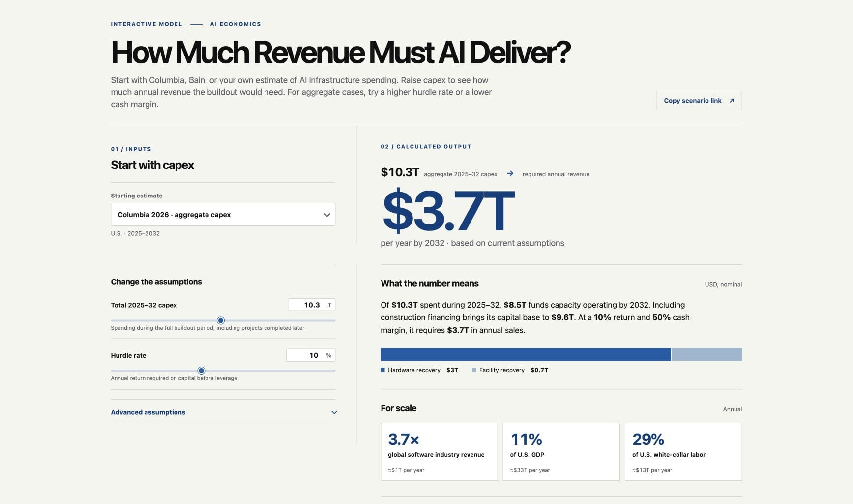This screenshot has width=853, height=504.
Task: Click the page title How Much Revenue Must AI Deliver?
Action: click(x=341, y=53)
